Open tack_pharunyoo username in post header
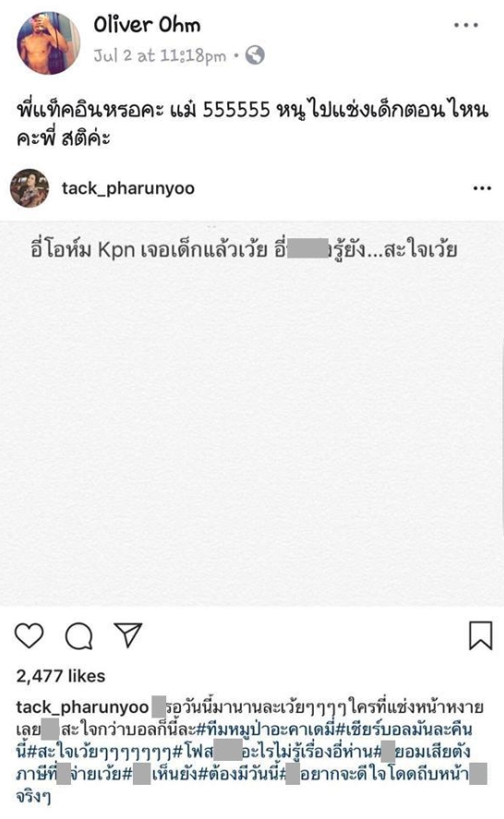 point(128,188)
